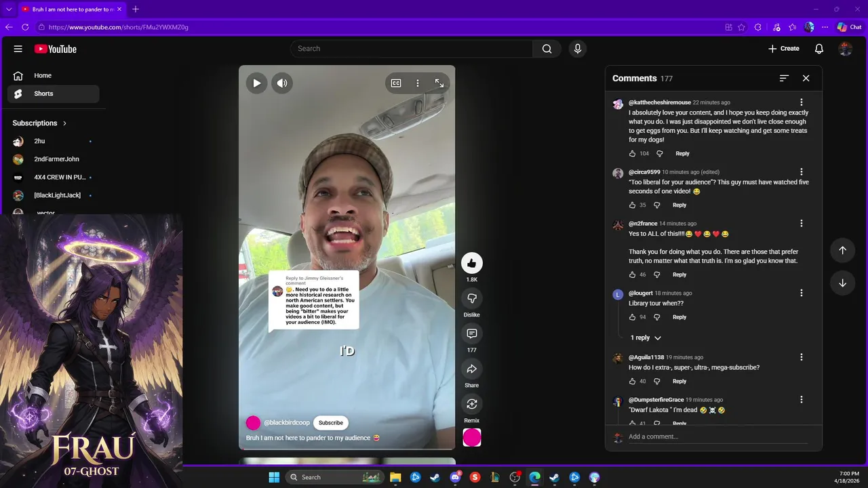Click the YouTube logo

(55, 49)
